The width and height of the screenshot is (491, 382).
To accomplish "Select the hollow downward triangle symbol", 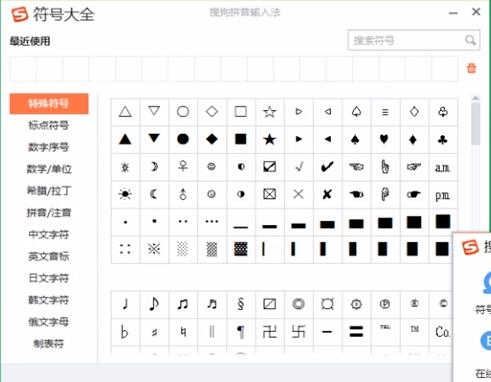I will coord(154,111).
